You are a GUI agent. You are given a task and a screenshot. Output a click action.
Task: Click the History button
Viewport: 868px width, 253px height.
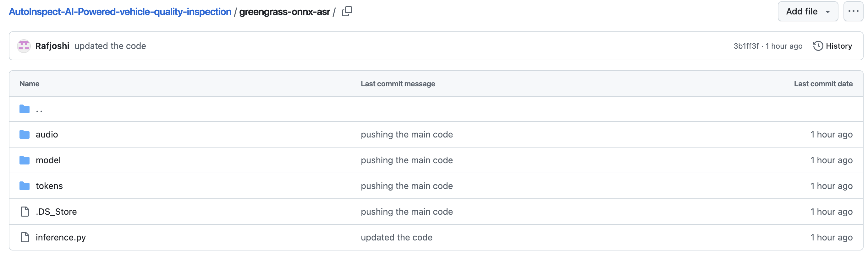pyautogui.click(x=832, y=46)
